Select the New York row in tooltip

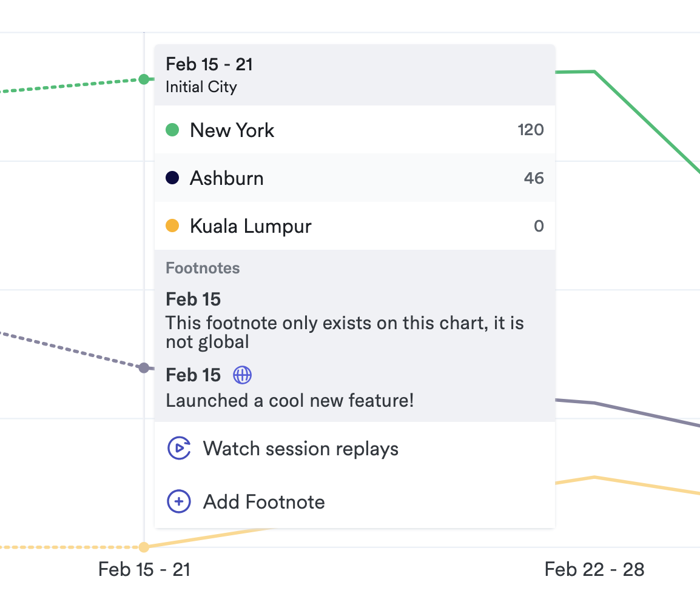click(354, 130)
